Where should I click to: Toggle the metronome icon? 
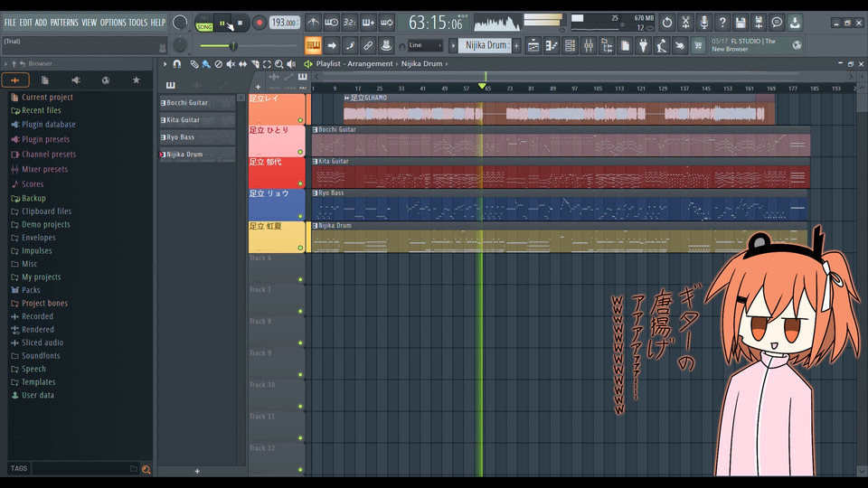point(313,23)
